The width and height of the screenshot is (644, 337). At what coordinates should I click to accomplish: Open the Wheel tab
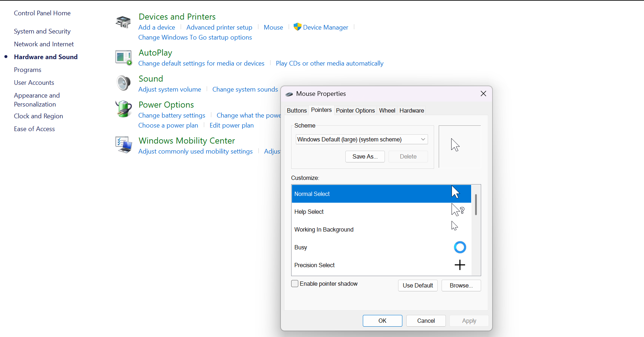[387, 110]
